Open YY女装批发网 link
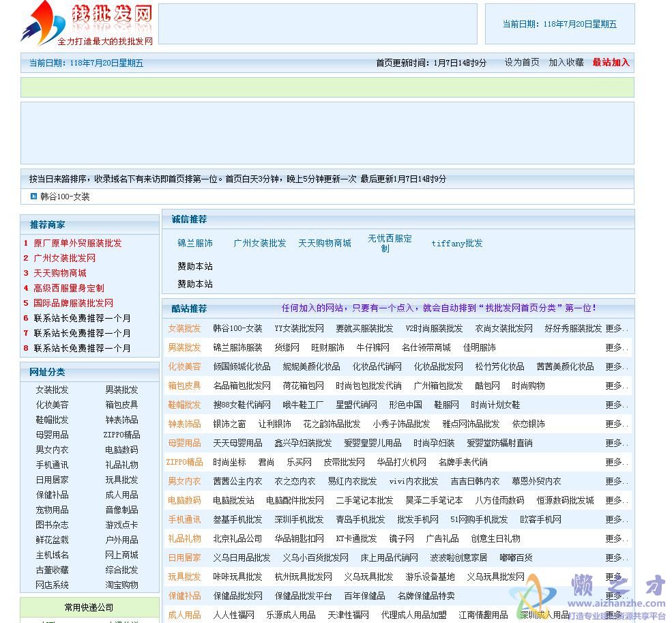Image resolution: width=672 pixels, height=623 pixels. [299, 328]
